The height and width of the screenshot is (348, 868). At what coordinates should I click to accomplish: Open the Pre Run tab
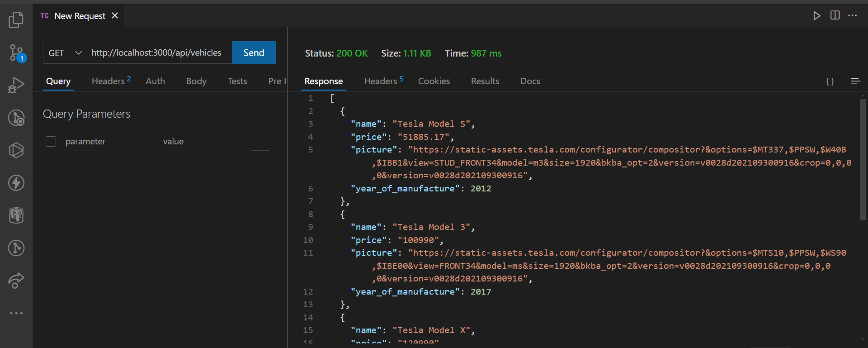point(277,81)
